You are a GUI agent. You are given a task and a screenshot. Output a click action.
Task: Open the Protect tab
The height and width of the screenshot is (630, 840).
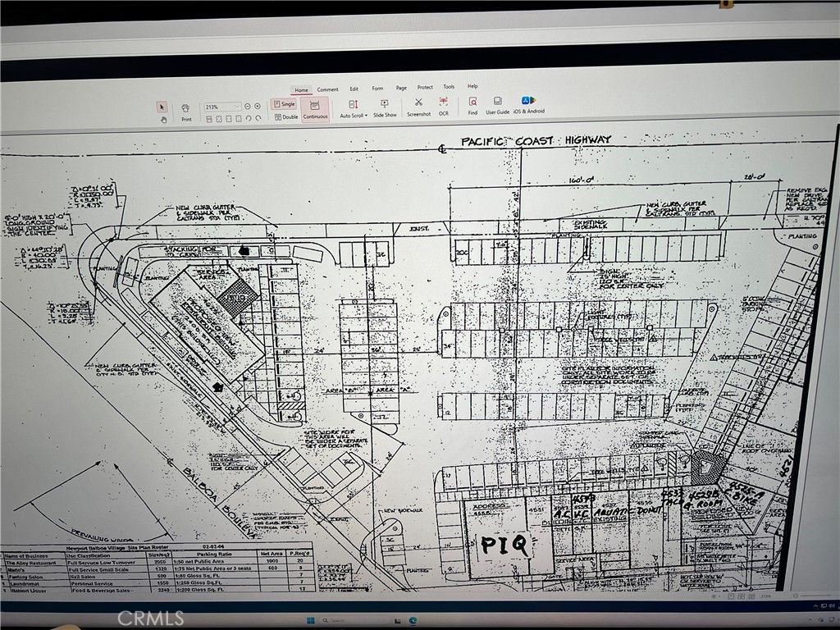click(425, 87)
